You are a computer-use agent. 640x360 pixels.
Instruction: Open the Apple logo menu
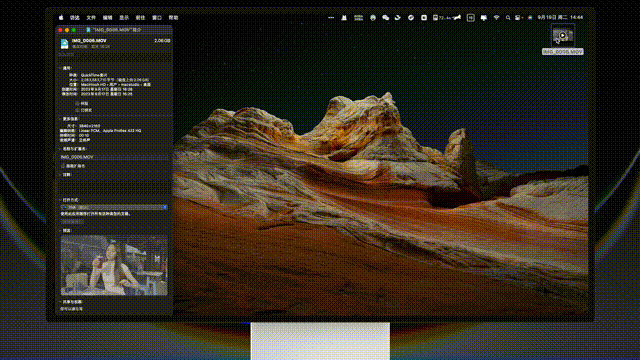(61, 18)
